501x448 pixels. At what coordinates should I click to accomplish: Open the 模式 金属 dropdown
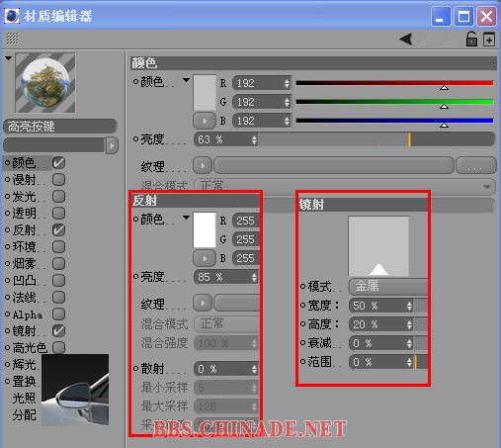tap(387, 286)
